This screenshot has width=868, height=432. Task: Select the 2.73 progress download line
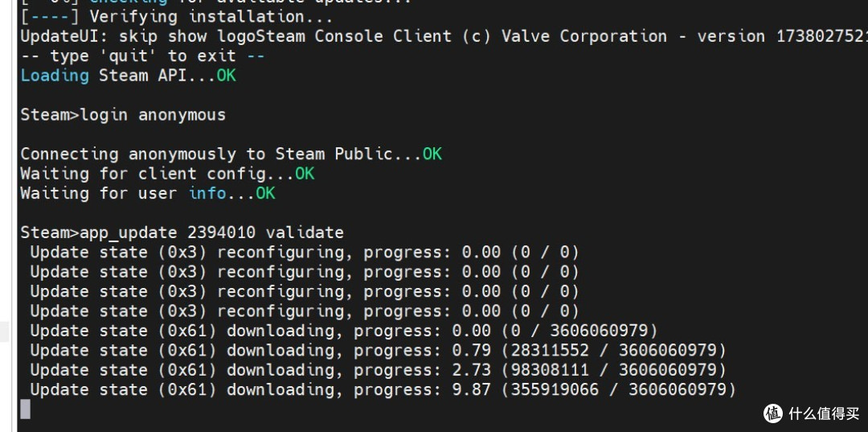[378, 370]
